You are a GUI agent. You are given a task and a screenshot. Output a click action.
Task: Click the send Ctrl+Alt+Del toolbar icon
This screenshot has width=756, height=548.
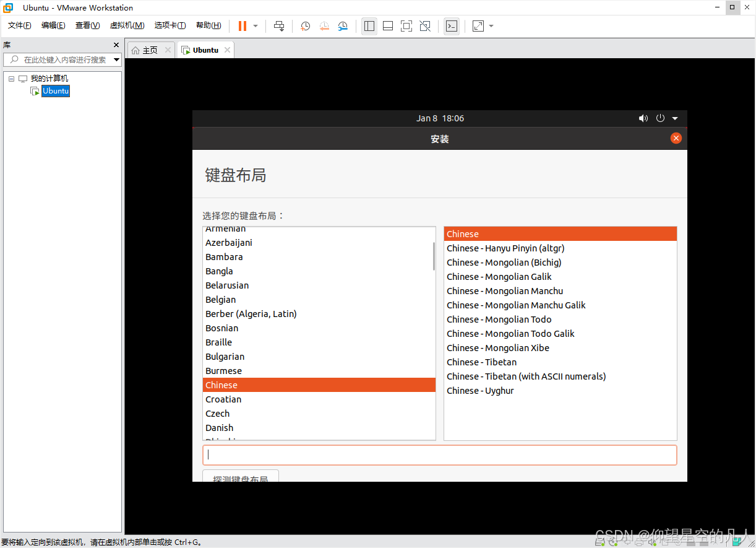click(279, 26)
